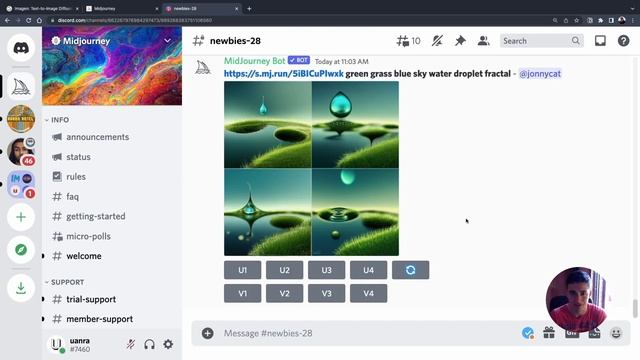Open the generated water droplet image grid

click(x=311, y=169)
